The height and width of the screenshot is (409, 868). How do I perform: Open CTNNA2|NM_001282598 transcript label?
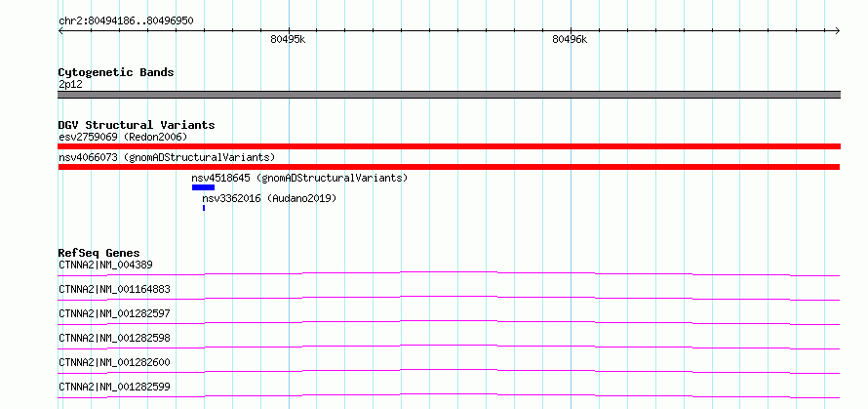(114, 338)
